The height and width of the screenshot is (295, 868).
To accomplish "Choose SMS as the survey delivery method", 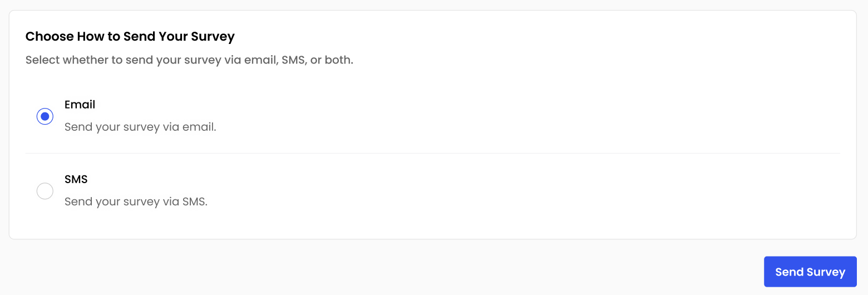I will pos(45,191).
